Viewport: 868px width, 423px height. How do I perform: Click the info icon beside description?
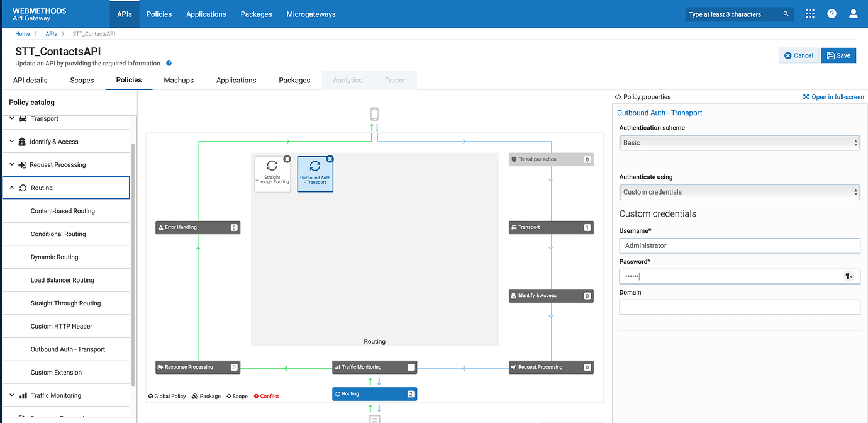click(x=169, y=64)
